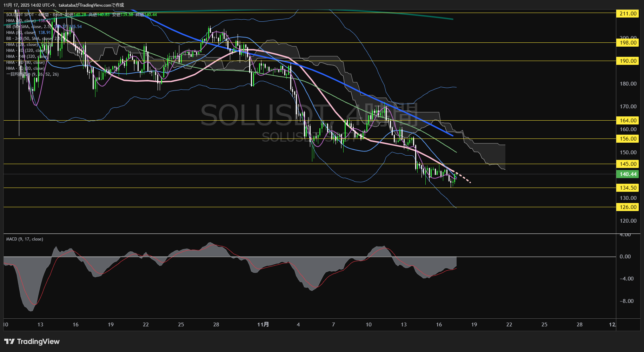
Task: Click the 198.00 yellow price level label
Action: click(x=628, y=43)
